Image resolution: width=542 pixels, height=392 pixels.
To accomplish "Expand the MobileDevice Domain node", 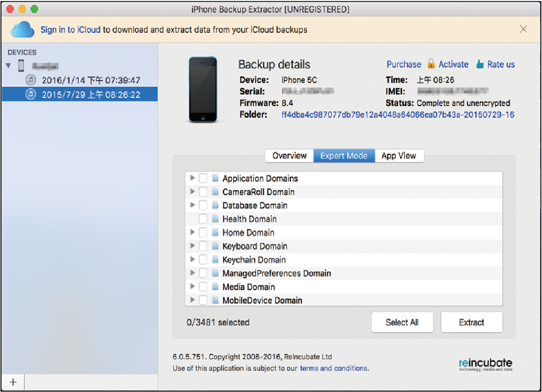I will 192,300.
